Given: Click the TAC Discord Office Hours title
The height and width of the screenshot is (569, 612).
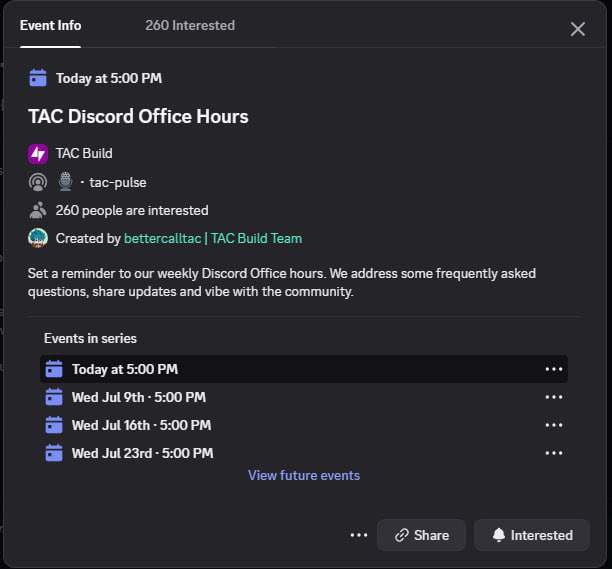Looking at the screenshot, I should (x=138, y=116).
